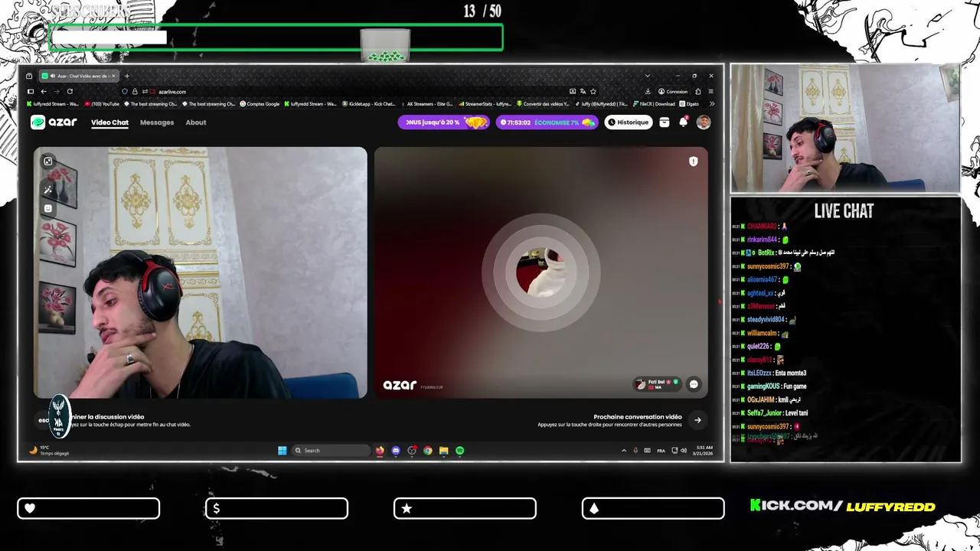Image resolution: width=980 pixels, height=551 pixels.
Task: Click the taskbar clock 5:31 AM
Action: [x=703, y=450]
